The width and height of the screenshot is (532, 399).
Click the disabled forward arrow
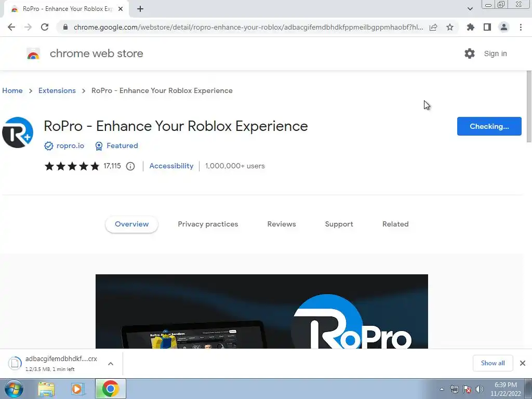point(28,27)
